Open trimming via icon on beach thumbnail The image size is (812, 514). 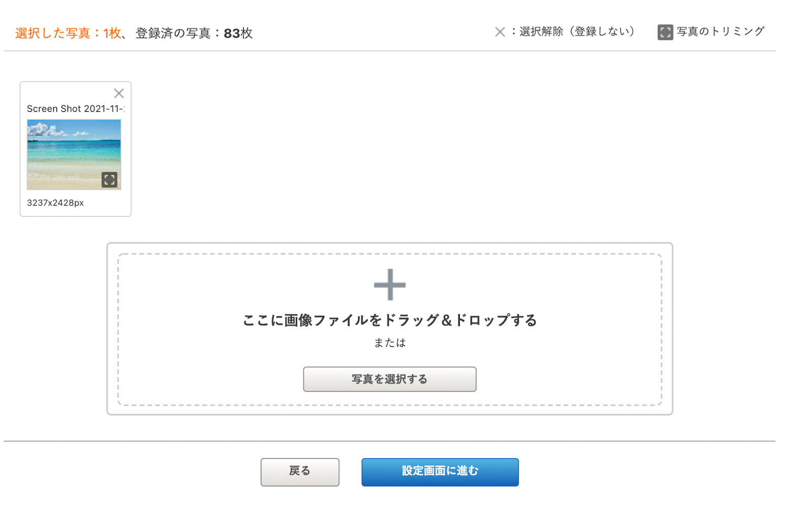[x=110, y=180]
